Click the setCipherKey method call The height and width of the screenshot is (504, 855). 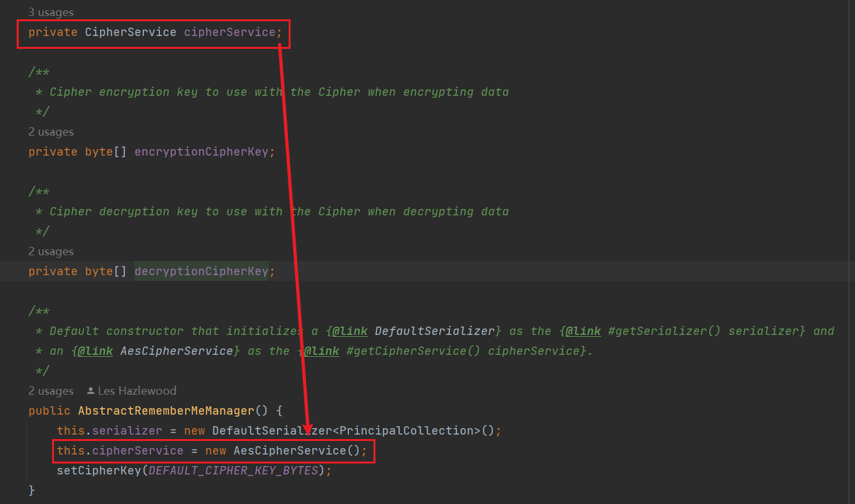click(98, 471)
